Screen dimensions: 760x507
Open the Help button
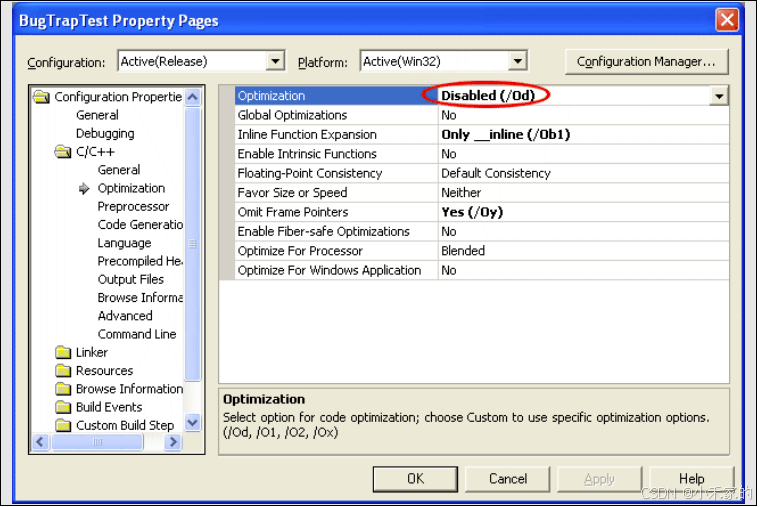[x=692, y=479]
